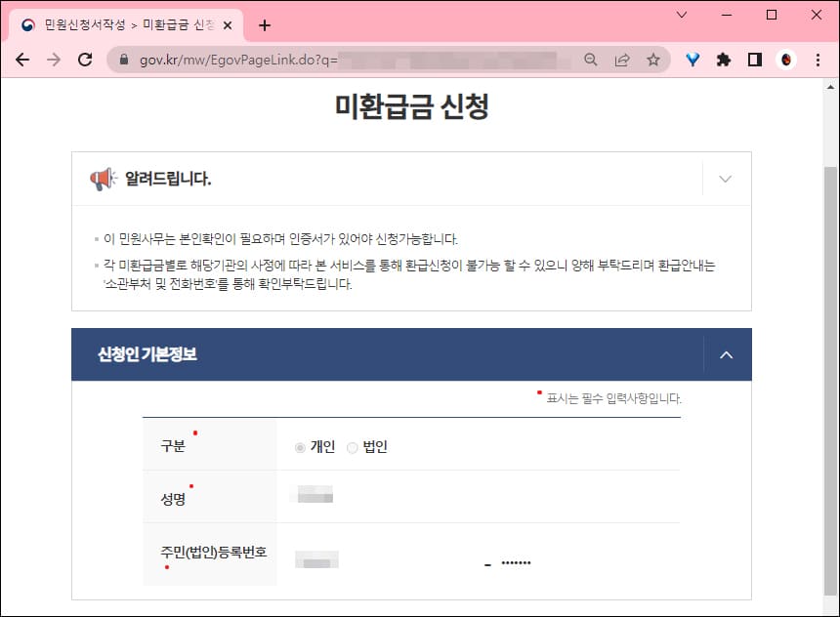This screenshot has height=617, width=840.
Task: Reload the page with the refresh icon
Action: coord(84,60)
